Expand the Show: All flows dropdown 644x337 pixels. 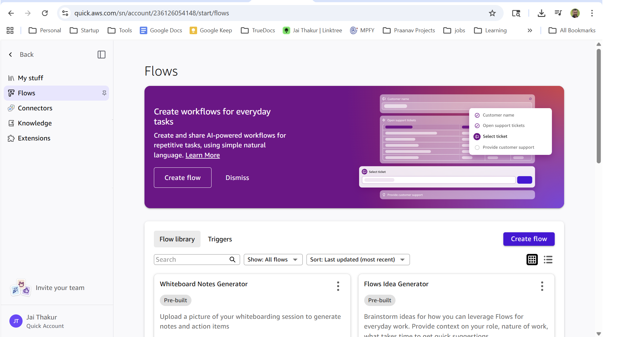click(x=273, y=260)
